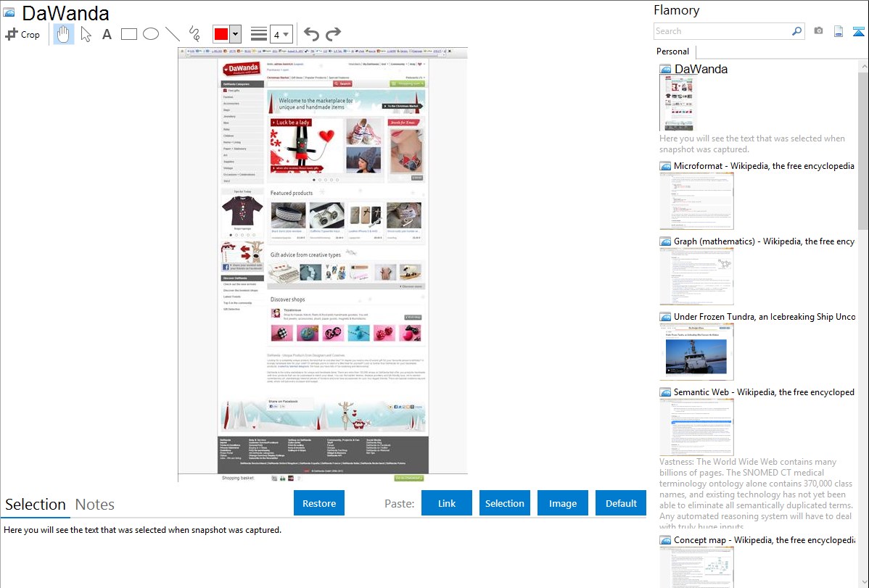Click the icon beside Semantic Web title
Screen dimensions: 869x588
(x=665, y=392)
